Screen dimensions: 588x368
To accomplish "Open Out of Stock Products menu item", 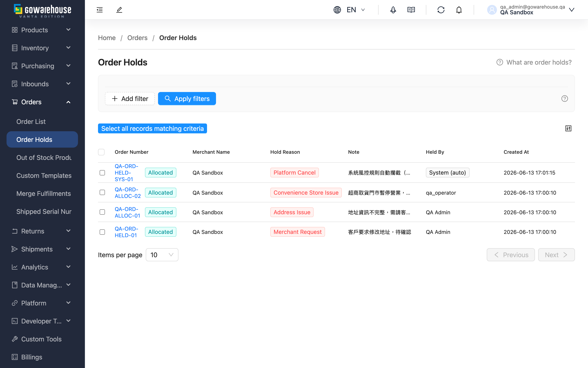I will pos(44,158).
